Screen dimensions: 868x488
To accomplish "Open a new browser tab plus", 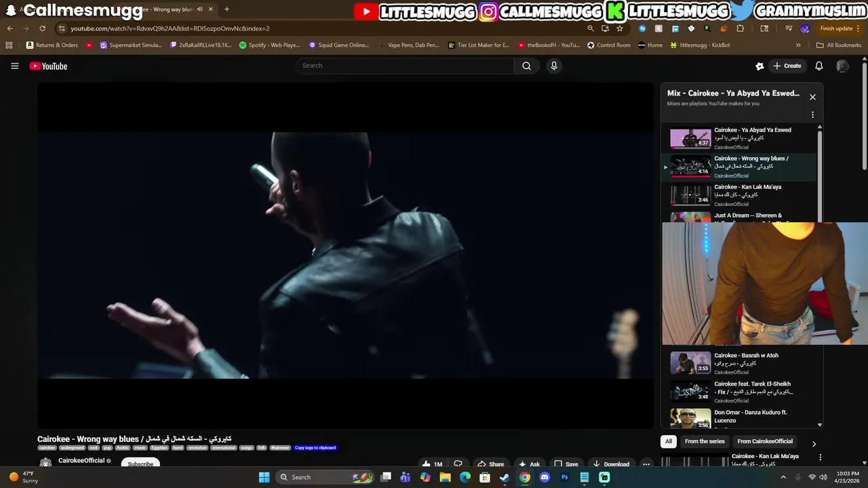I will pyautogui.click(x=226, y=9).
